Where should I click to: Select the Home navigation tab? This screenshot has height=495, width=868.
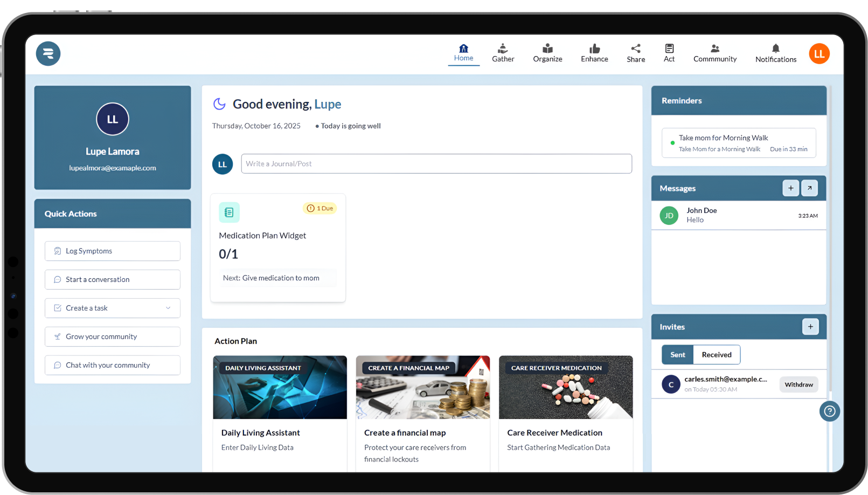tap(463, 53)
